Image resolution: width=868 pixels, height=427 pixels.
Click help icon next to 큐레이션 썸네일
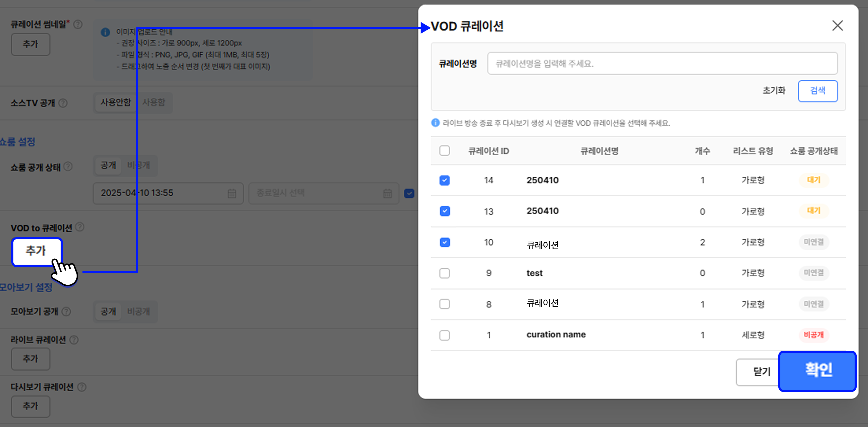pyautogui.click(x=78, y=24)
